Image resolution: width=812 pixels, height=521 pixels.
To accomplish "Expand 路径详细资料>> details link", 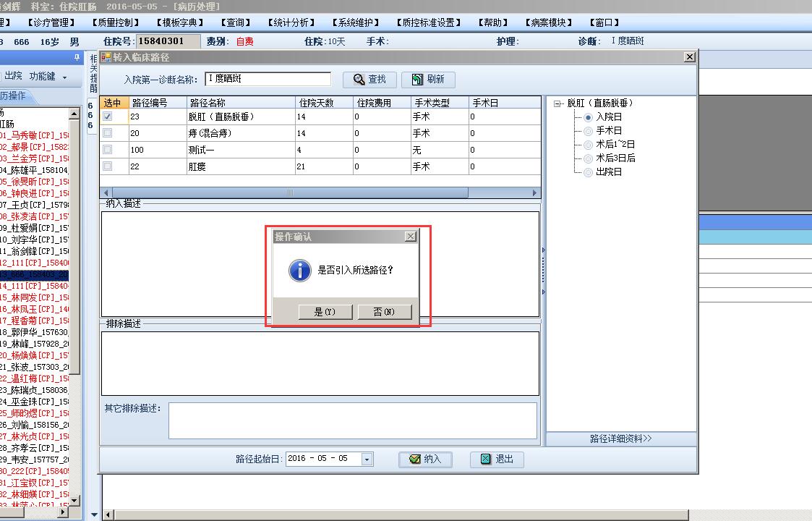I will (621, 439).
